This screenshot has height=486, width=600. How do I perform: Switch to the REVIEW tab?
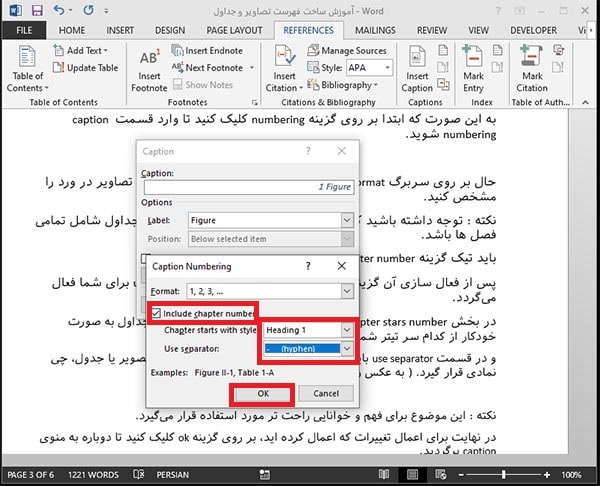click(432, 30)
